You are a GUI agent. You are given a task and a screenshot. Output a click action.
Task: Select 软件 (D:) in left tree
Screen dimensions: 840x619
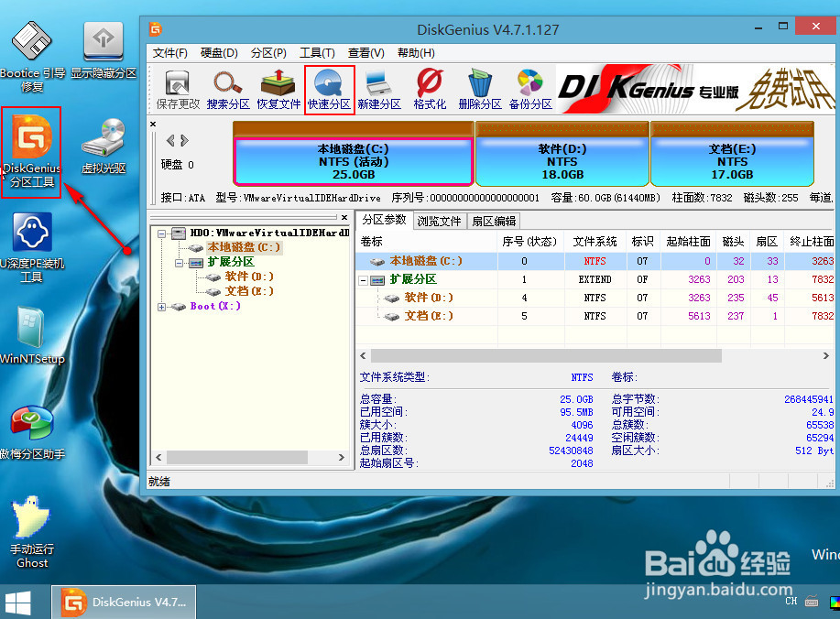tap(249, 277)
